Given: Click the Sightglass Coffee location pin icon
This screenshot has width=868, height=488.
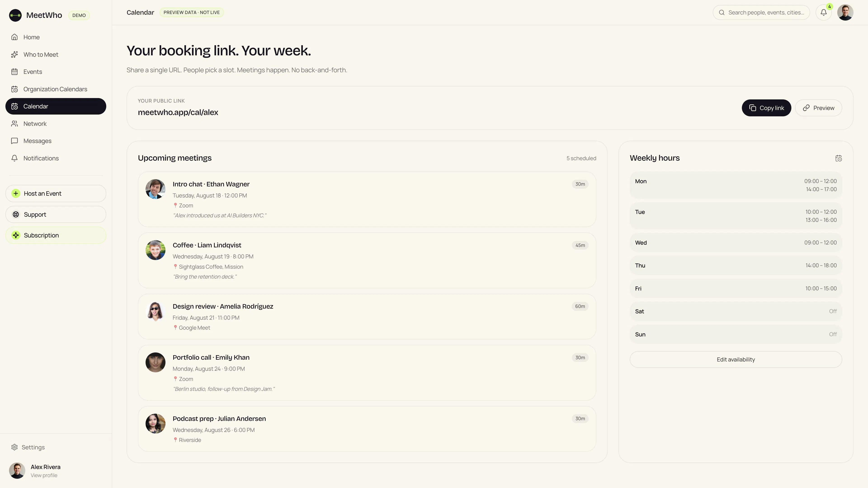Looking at the screenshot, I should (x=175, y=266).
